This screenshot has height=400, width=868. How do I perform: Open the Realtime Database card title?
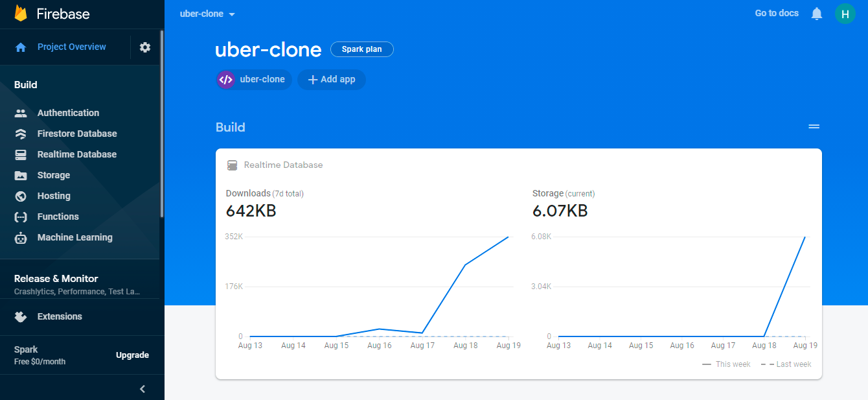pyautogui.click(x=283, y=165)
